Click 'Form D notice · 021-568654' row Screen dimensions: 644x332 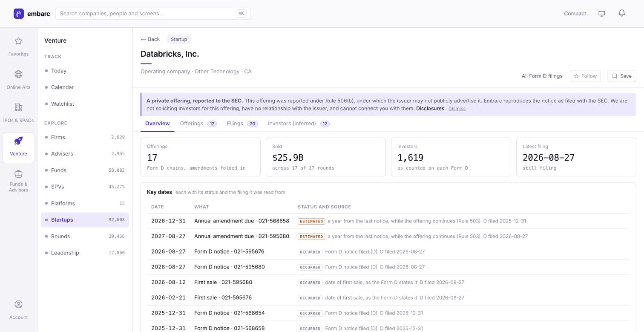click(388, 313)
